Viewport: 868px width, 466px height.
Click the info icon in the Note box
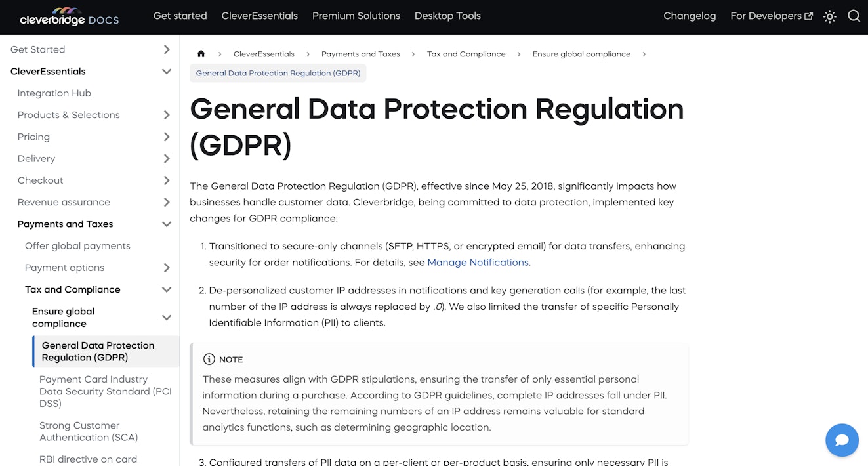[209, 359]
